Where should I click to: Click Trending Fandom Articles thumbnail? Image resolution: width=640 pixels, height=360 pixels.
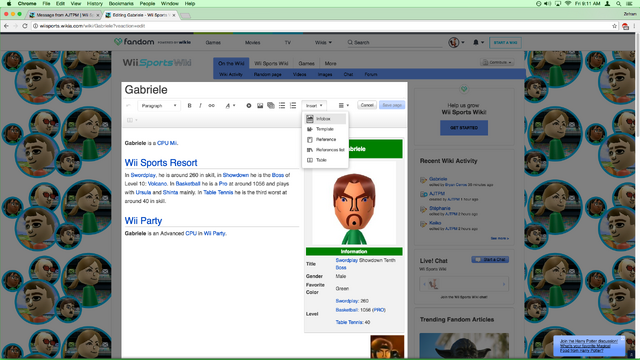[464, 346]
